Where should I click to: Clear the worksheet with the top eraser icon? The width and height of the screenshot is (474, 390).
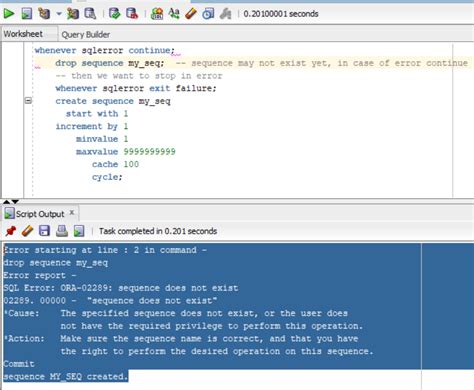pos(191,14)
